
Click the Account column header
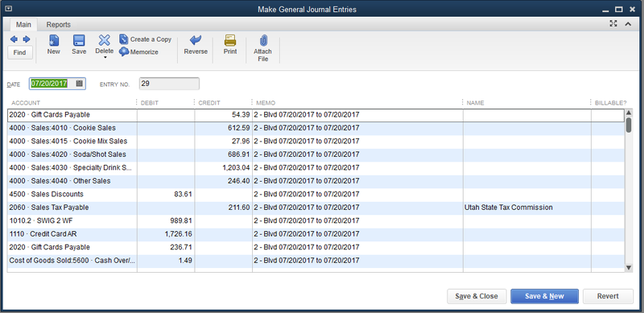[x=26, y=103]
